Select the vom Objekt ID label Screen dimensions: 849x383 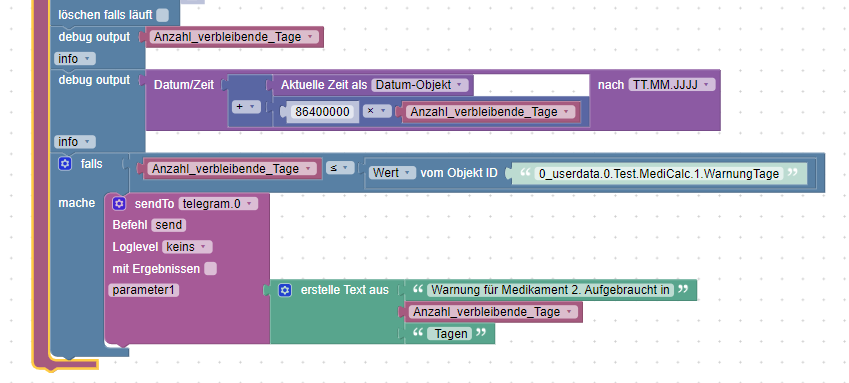(459, 173)
